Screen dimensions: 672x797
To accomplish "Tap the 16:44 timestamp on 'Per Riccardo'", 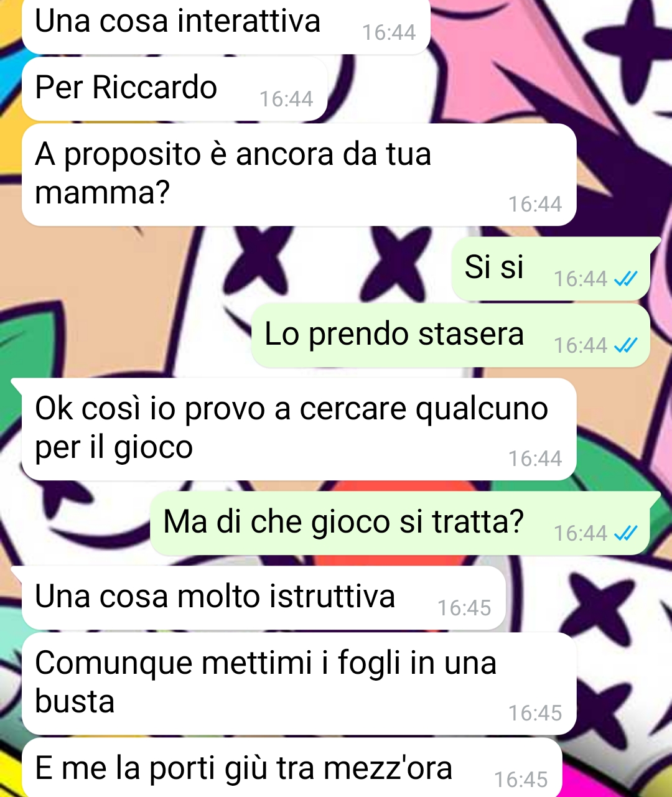I will (x=286, y=99).
